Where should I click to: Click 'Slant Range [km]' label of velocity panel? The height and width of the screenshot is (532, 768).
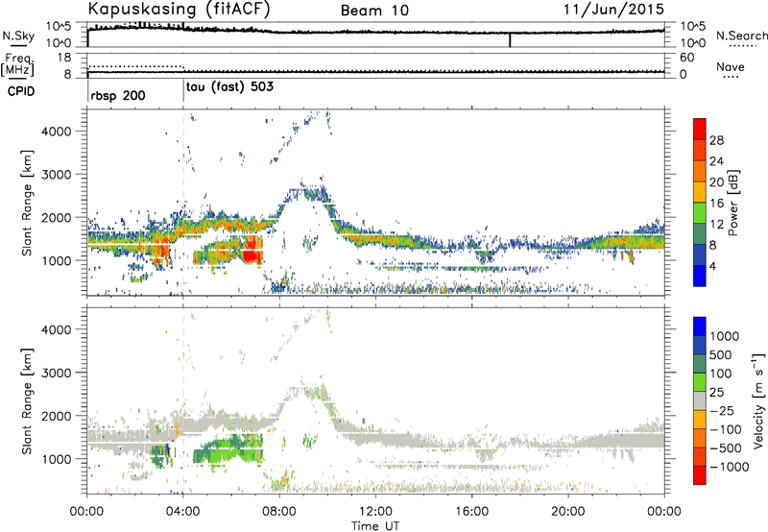coord(27,401)
